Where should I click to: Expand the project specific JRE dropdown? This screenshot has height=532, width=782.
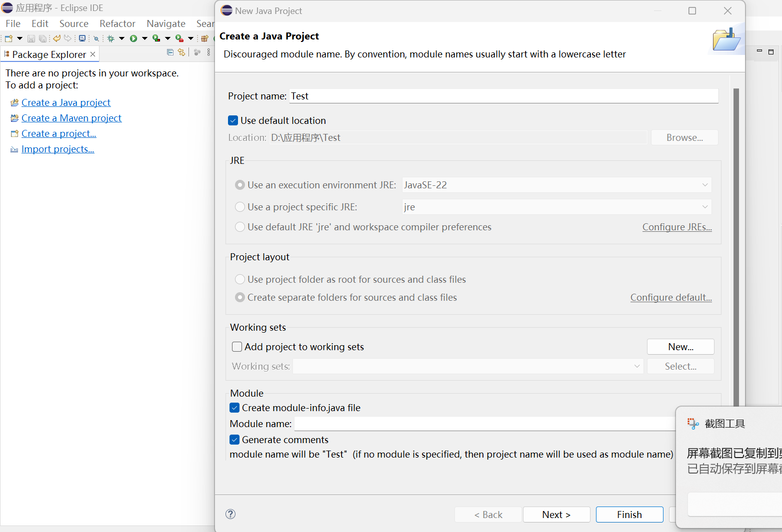pyautogui.click(x=704, y=207)
